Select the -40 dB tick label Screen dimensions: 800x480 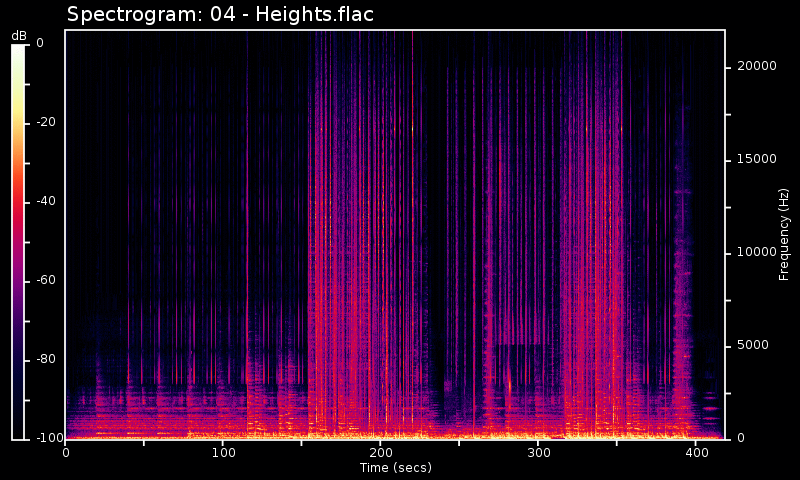coord(46,201)
